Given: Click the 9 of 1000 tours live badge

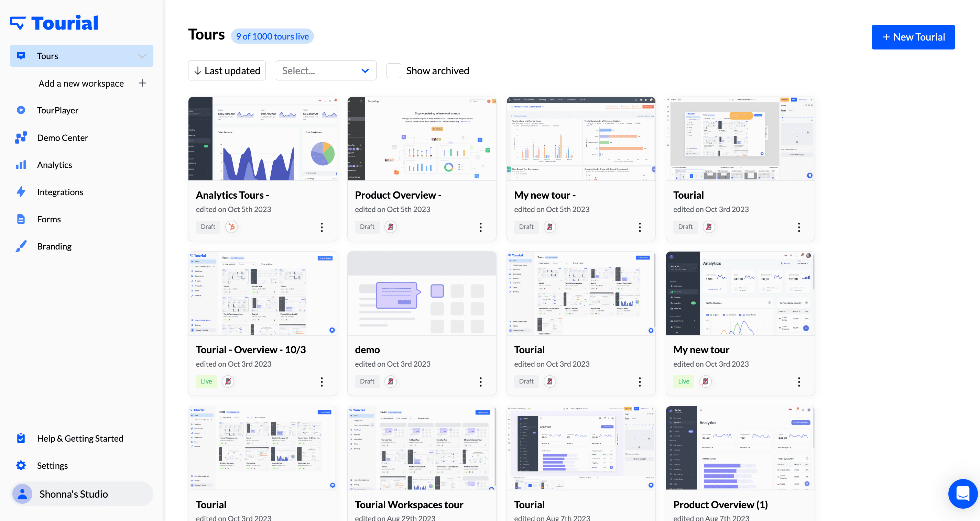Looking at the screenshot, I should (272, 36).
